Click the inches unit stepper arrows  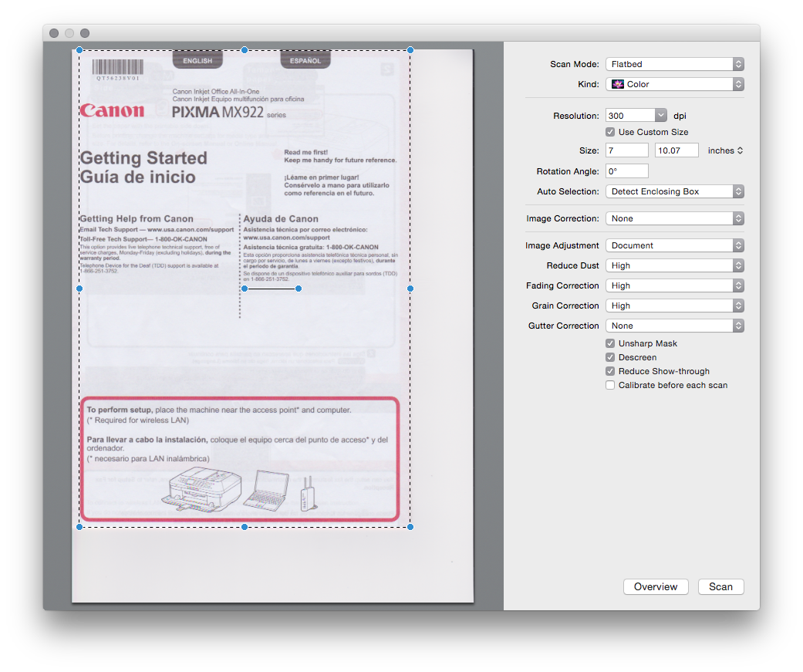(741, 150)
